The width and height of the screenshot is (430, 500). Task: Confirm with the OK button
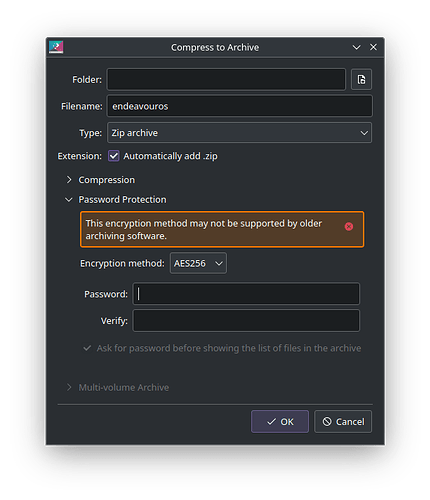click(x=280, y=422)
